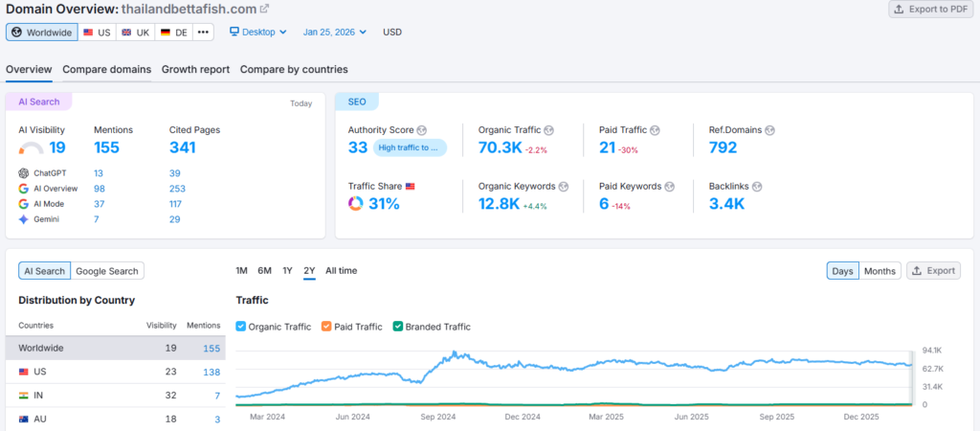Click the Authority Score info icon
This screenshot has height=431, width=980.
(422, 130)
